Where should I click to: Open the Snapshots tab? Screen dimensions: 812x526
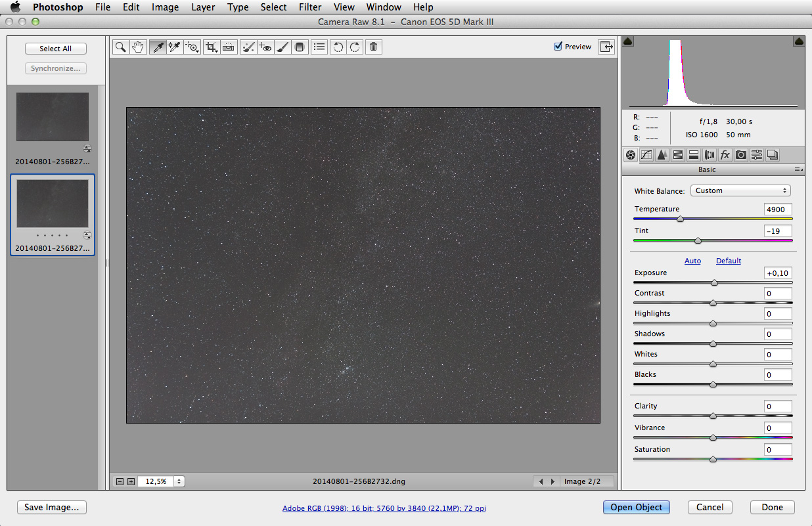click(x=773, y=155)
